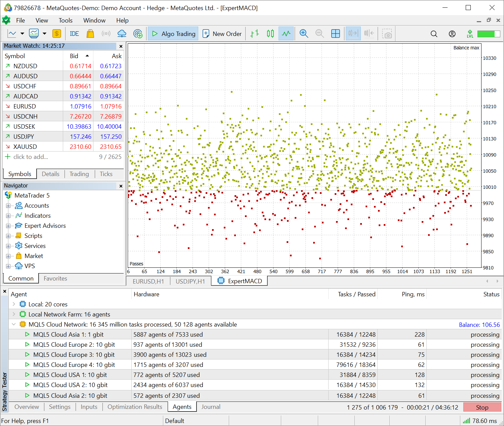Screen dimensions: 504x426
Task: Click 'click to add...' symbol field
Action: (x=31, y=157)
